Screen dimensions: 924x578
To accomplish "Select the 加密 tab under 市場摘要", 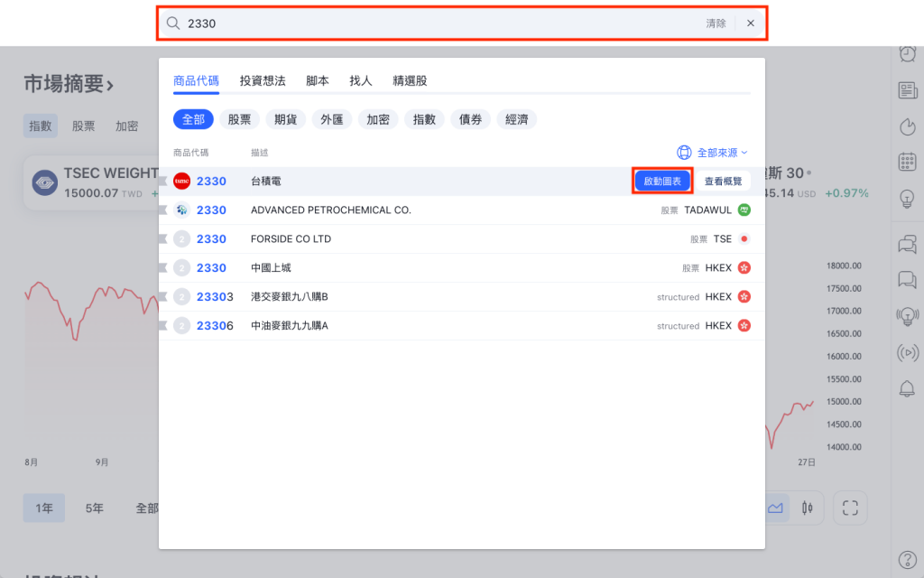I will point(126,126).
